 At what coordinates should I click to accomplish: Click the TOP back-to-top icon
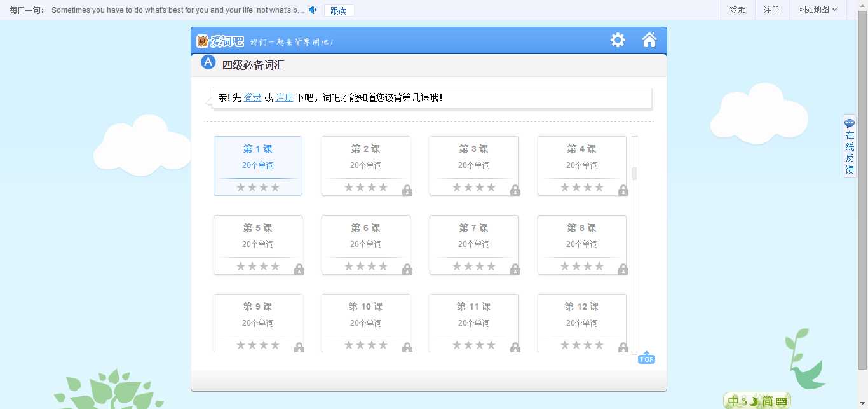(646, 357)
